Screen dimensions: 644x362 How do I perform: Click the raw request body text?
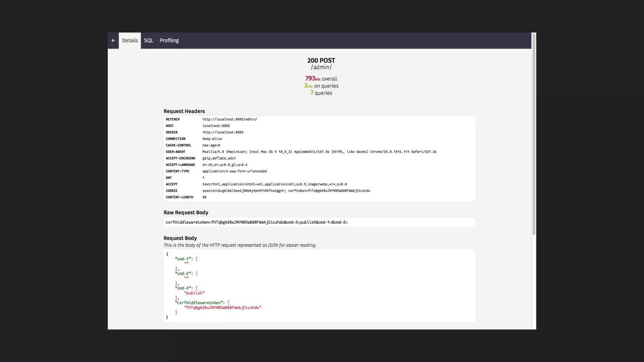tap(257, 222)
